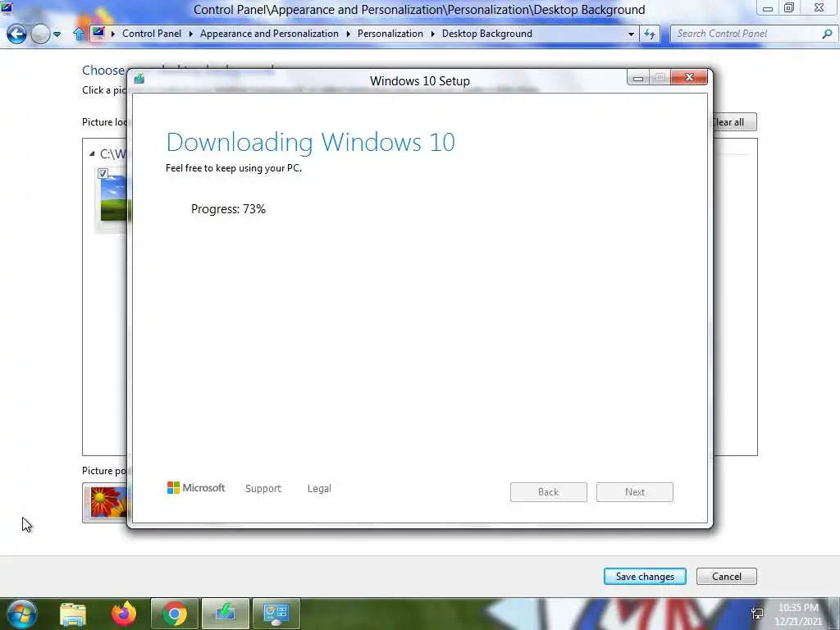Click the Back button in setup

point(549,492)
